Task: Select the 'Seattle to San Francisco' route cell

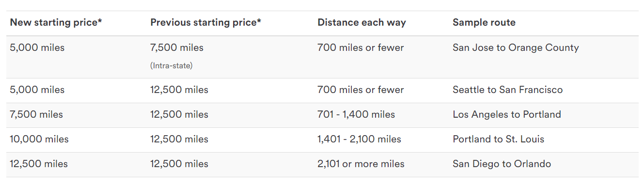Action: 508,90
